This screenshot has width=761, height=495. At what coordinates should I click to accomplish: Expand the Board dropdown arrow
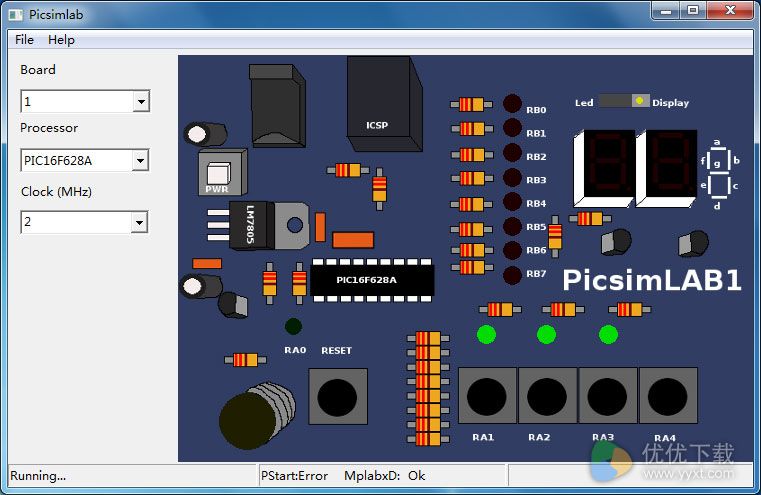pyautogui.click(x=141, y=101)
